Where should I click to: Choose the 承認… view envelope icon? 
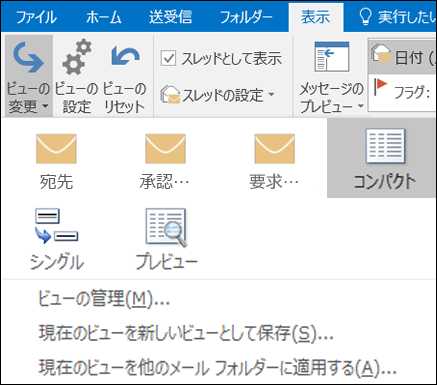point(165,149)
